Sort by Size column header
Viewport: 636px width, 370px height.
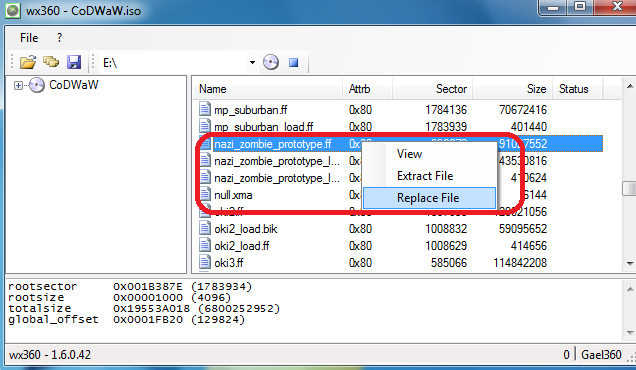tap(512, 89)
